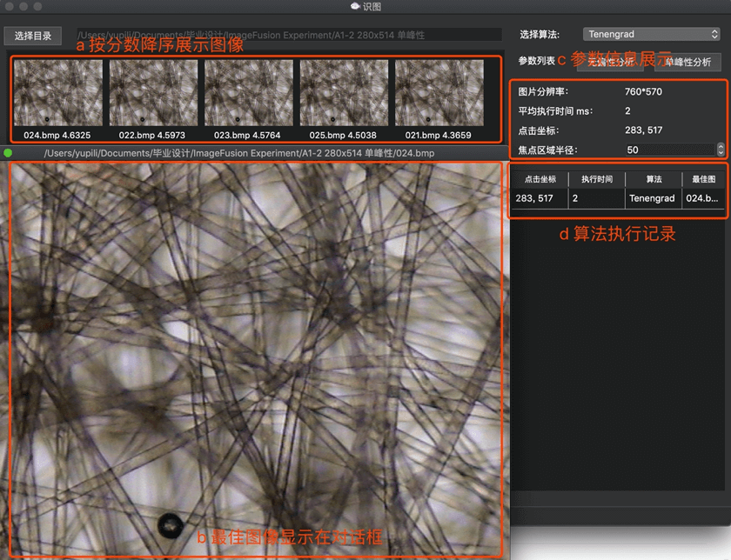Image resolution: width=731 pixels, height=560 pixels.
Task: Click the 执行时间 column header
Action: click(x=596, y=178)
